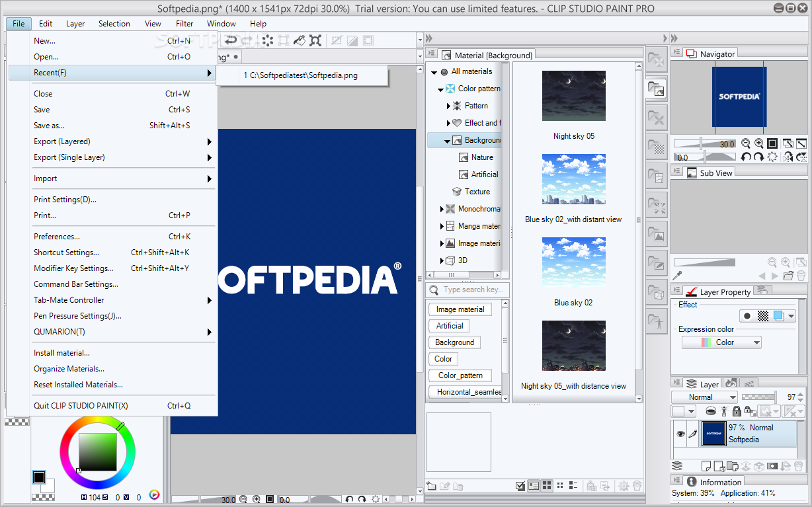Expand the Manga material node

(x=442, y=226)
